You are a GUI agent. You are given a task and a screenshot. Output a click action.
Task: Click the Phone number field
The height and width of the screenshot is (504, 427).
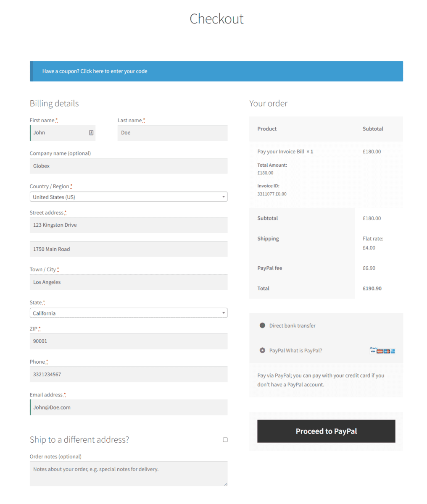[129, 375]
